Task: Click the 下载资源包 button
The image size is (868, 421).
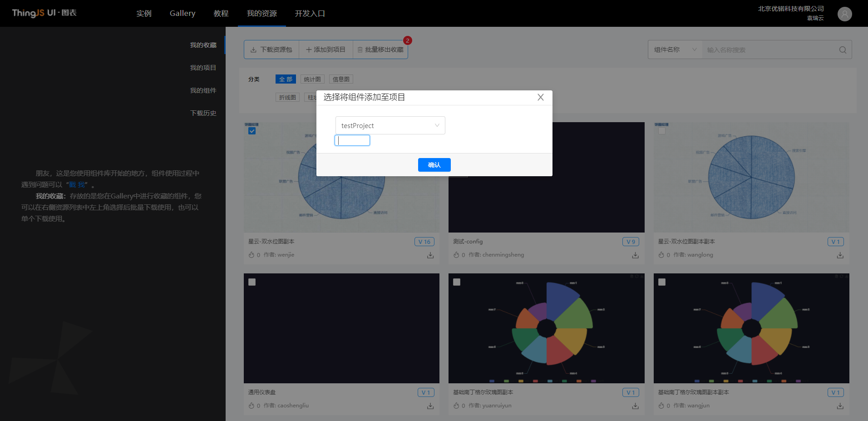Action: click(271, 50)
